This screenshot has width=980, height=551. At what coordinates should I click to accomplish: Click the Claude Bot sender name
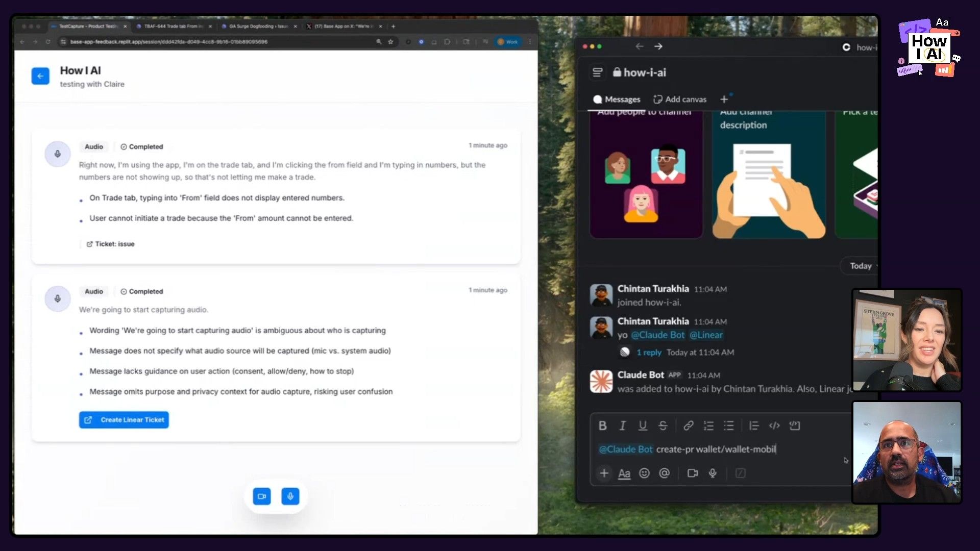coord(641,375)
